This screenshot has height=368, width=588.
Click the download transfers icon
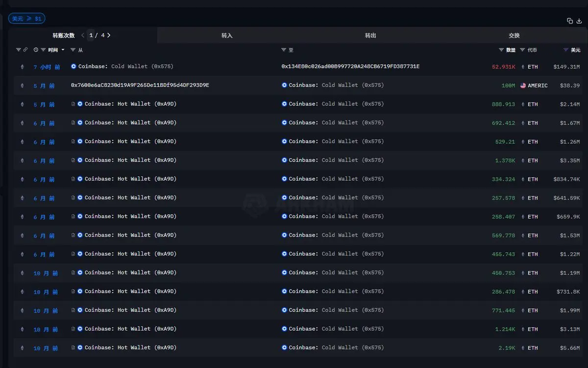click(x=579, y=21)
